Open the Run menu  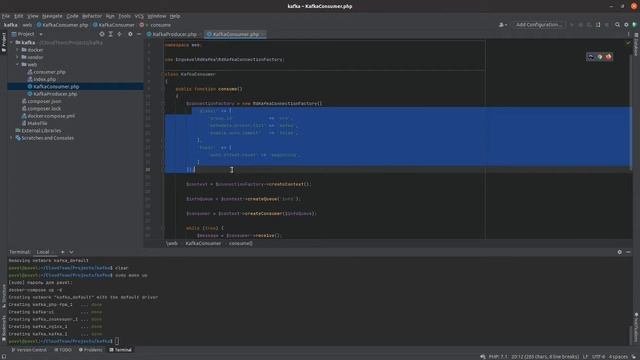tap(110, 16)
